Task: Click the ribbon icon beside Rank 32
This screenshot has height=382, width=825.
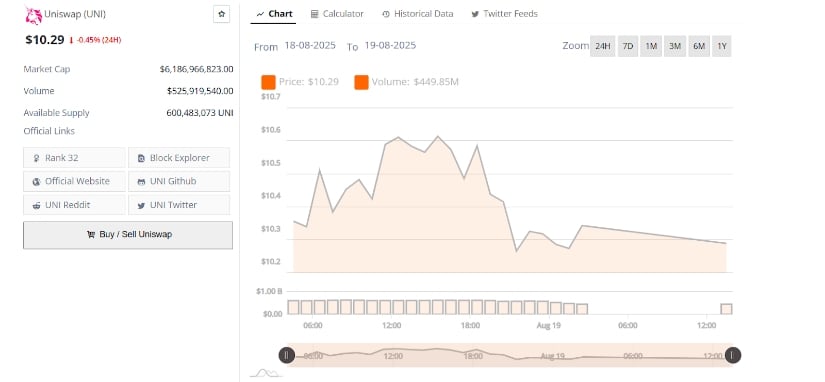Action: pyautogui.click(x=36, y=158)
